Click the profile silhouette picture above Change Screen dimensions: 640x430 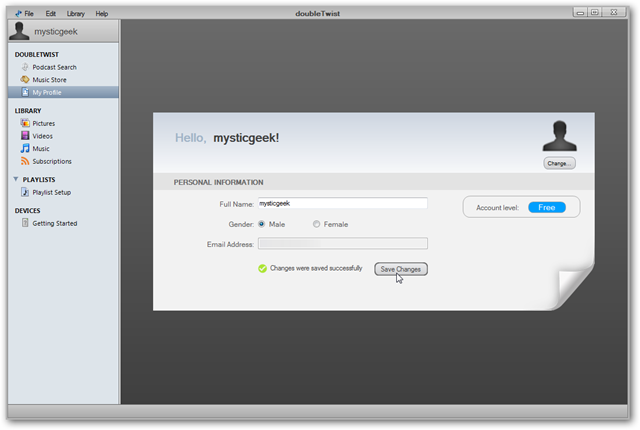click(559, 136)
